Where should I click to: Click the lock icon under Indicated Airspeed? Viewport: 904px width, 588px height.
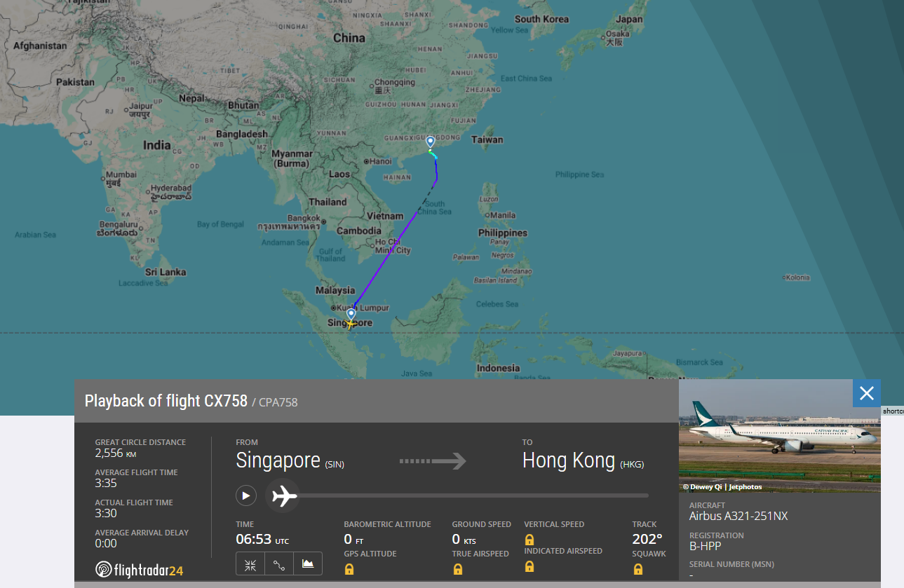pyautogui.click(x=529, y=566)
